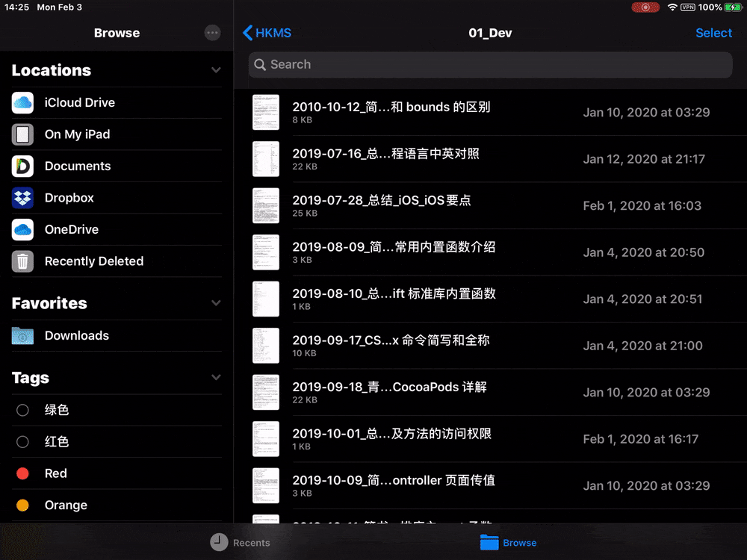Open the Browse more options menu

point(212,32)
